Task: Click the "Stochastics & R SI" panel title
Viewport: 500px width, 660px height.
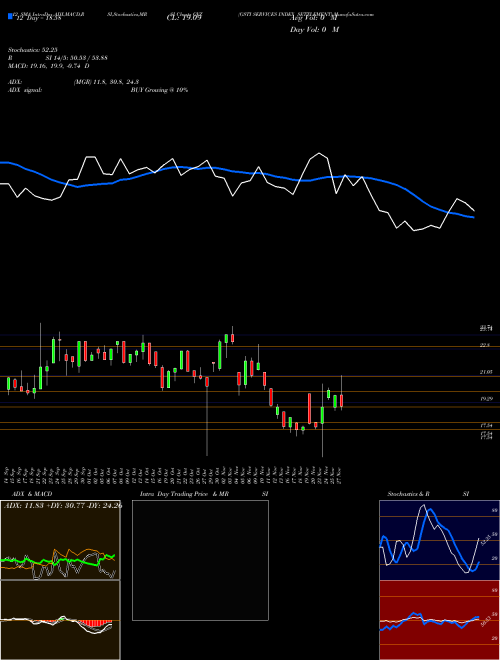Action: click(428, 494)
